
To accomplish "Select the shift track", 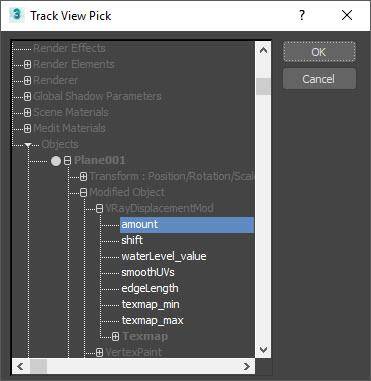I will 132,240.
